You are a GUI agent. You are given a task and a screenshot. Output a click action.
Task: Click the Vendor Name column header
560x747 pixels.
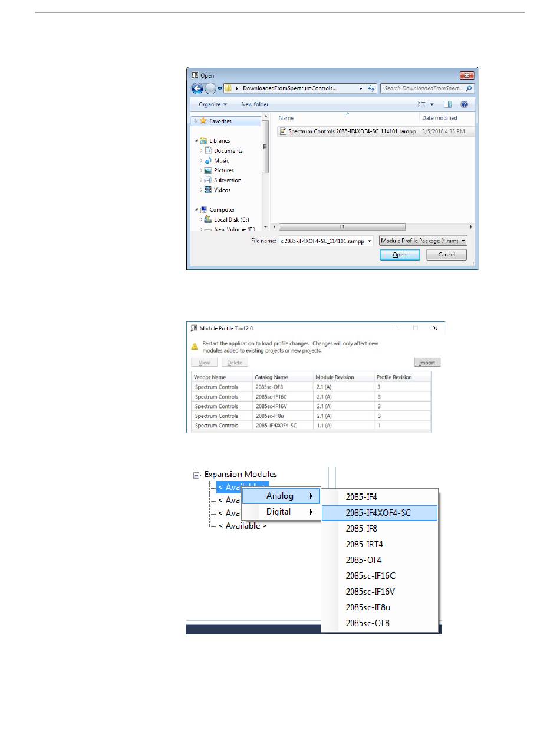coord(222,377)
